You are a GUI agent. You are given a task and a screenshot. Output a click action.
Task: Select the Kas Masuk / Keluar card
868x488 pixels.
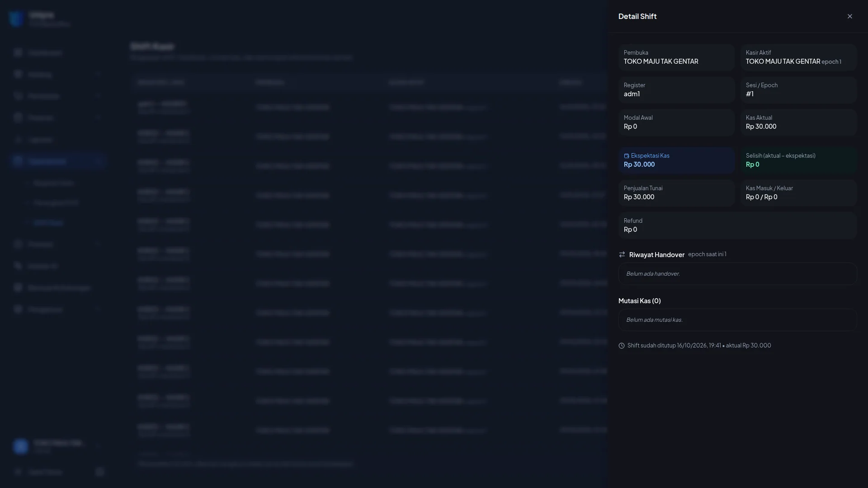[798, 193]
